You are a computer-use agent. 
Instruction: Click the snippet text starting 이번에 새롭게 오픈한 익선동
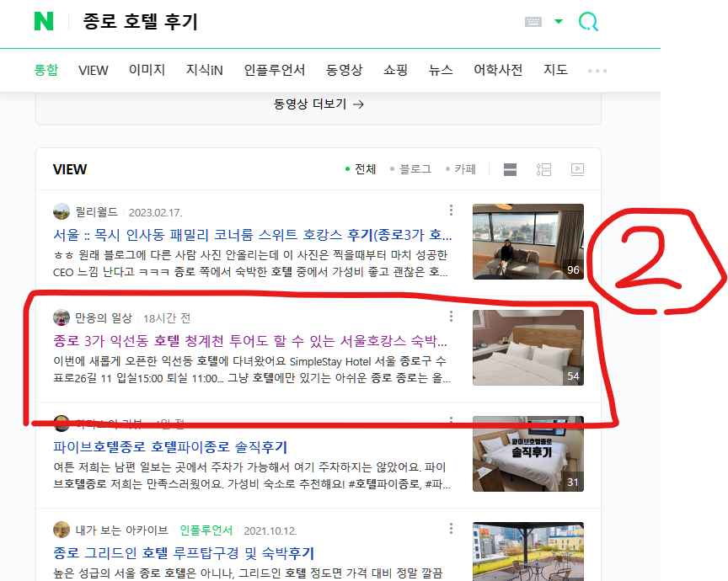point(251,370)
